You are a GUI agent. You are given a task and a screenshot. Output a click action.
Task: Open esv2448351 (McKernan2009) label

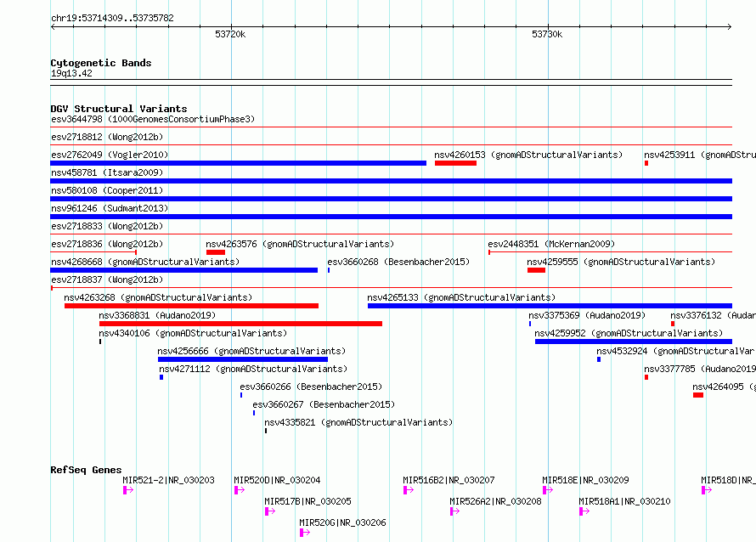point(551,244)
